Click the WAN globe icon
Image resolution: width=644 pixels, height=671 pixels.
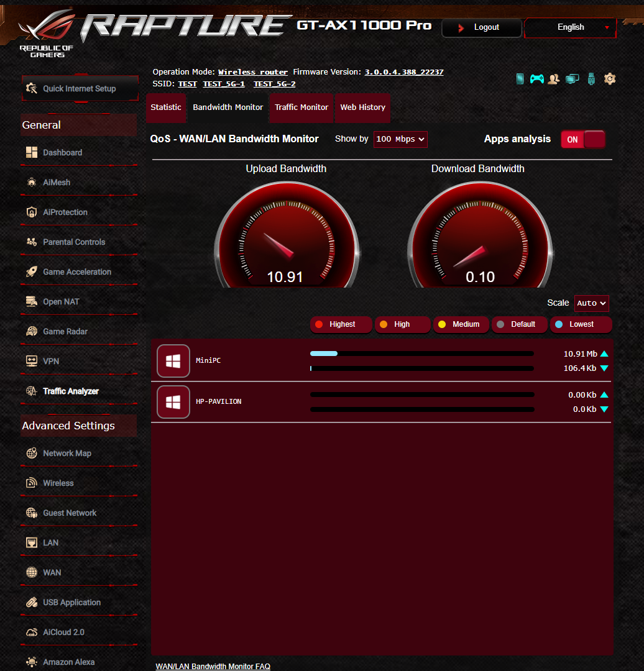32,573
